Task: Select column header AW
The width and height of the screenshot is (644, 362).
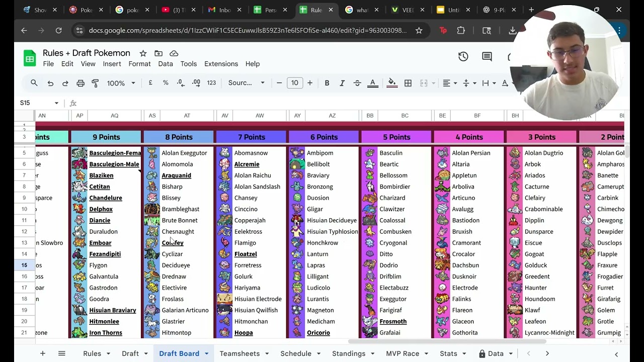Action: coord(260,116)
